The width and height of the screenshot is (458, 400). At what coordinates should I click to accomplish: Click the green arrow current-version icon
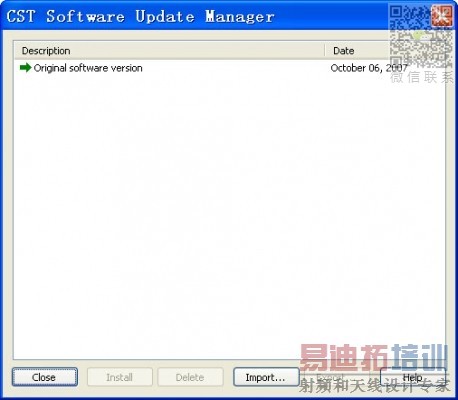(25, 68)
